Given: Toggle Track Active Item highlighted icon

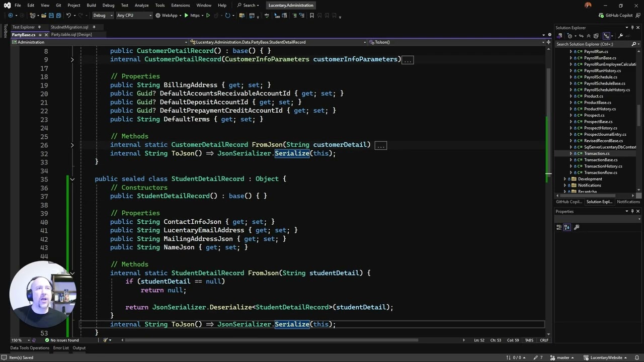Looking at the screenshot, I should (606, 36).
